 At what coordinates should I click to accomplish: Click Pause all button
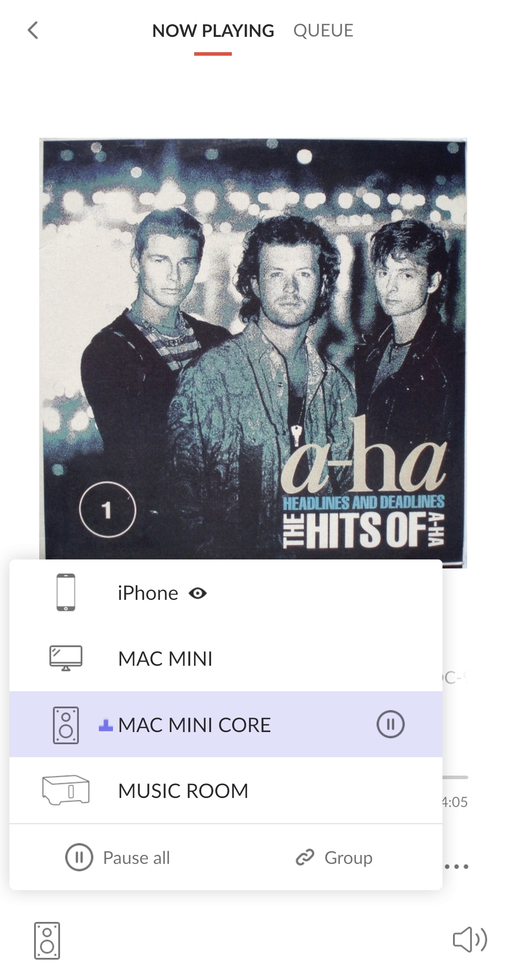click(x=118, y=858)
